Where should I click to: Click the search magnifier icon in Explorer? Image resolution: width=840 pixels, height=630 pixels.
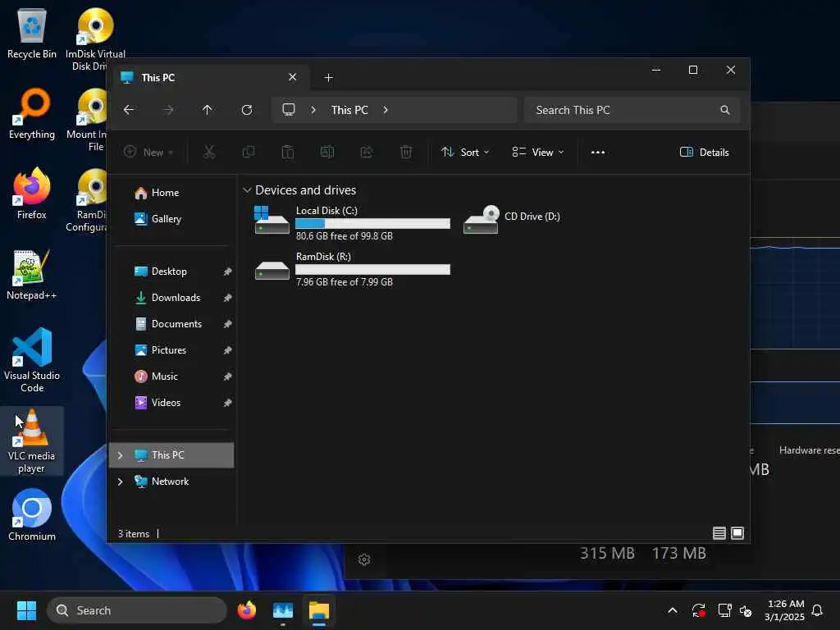725,110
